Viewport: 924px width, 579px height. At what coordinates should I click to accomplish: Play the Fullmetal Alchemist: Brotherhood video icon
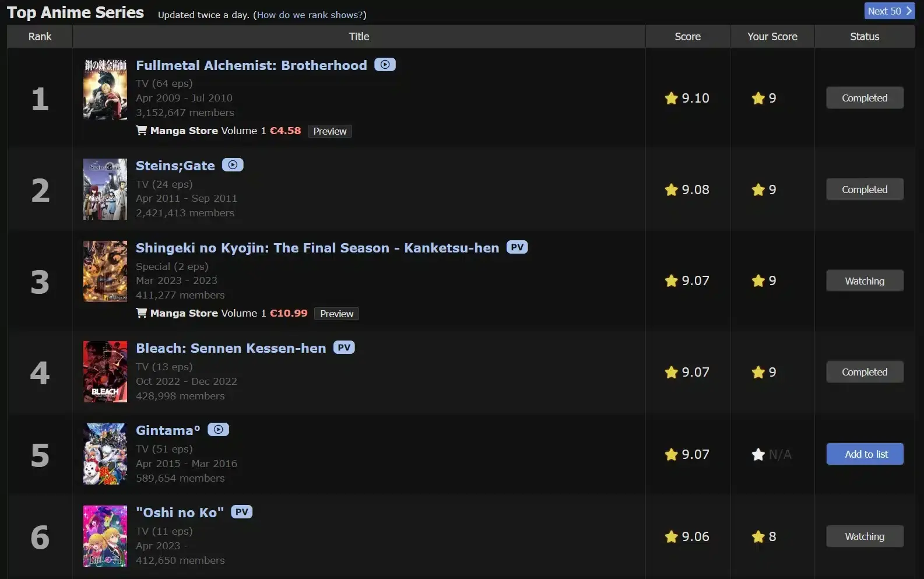pyautogui.click(x=385, y=65)
